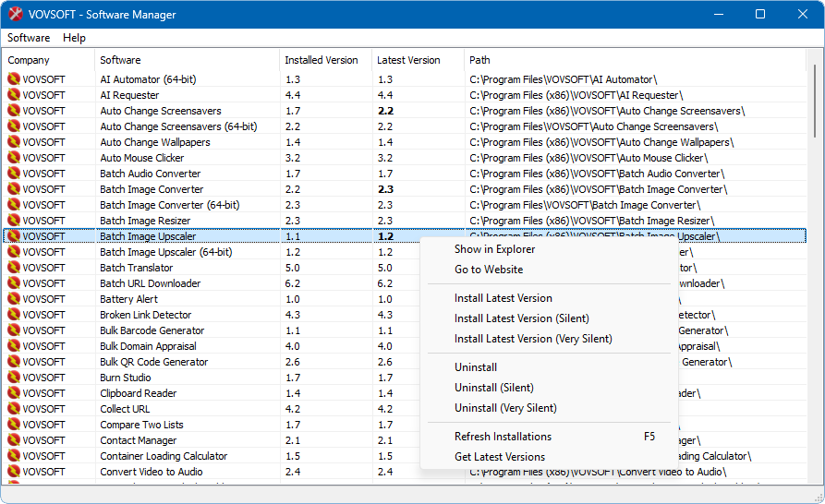Click the icon in Burn Studio row
This screenshot has height=504, width=825.
[x=14, y=377]
